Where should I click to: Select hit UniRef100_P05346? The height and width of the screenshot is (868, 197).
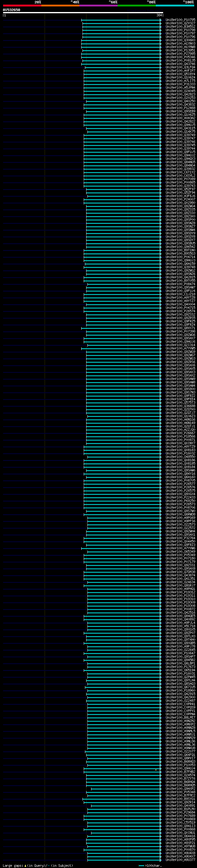click(x=180, y=57)
